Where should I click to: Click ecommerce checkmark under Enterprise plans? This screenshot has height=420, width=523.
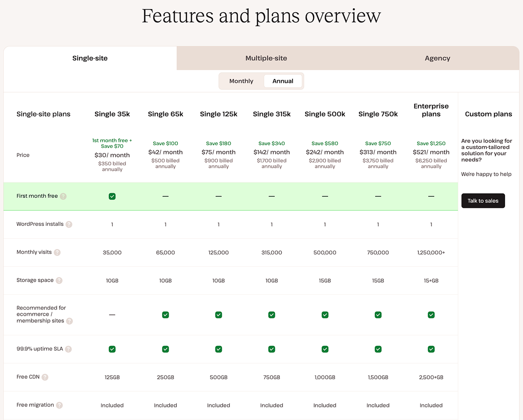[431, 314]
